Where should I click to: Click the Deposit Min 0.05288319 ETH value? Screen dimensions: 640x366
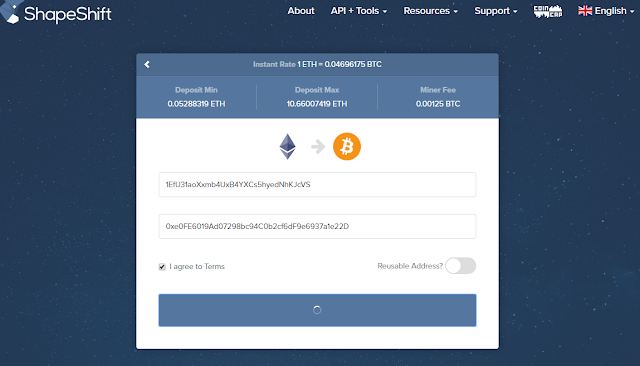pyautogui.click(x=196, y=104)
